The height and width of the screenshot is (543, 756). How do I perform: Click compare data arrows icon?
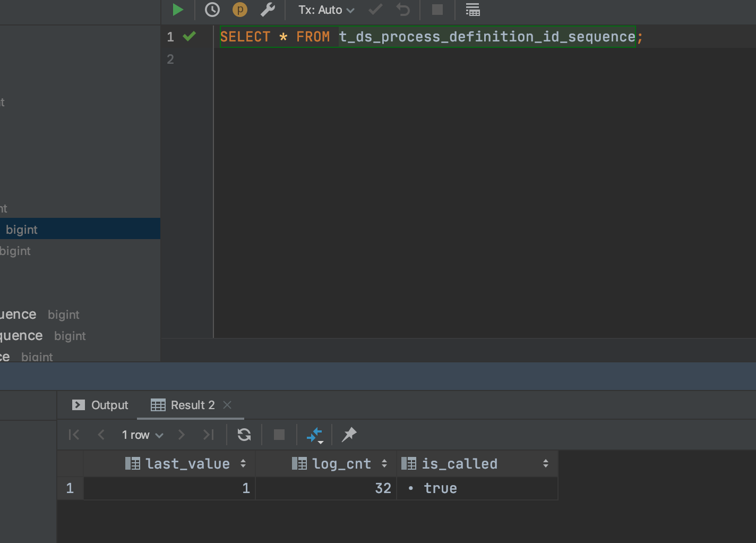click(315, 435)
